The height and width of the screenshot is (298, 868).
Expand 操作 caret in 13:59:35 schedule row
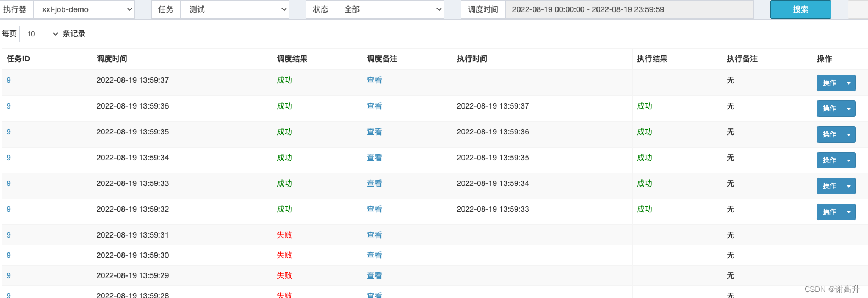(849, 134)
